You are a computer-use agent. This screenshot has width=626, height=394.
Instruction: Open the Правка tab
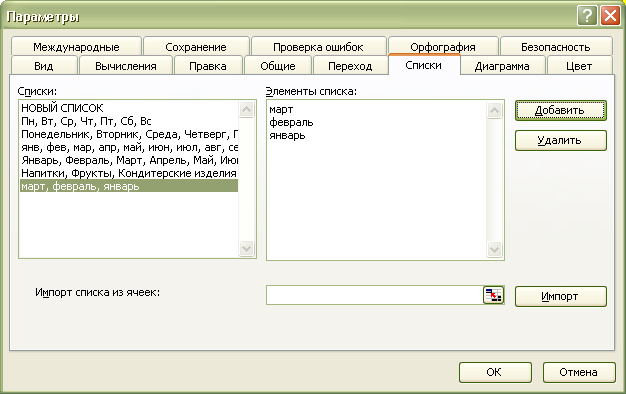208,65
